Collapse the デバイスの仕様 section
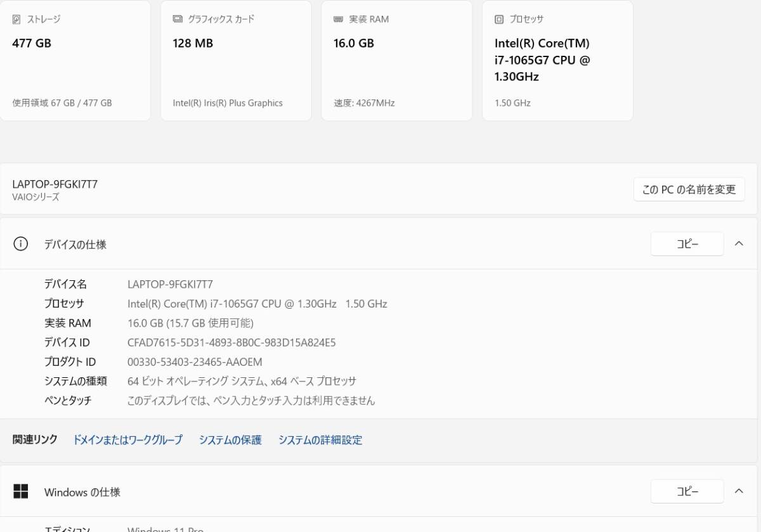 (x=739, y=243)
